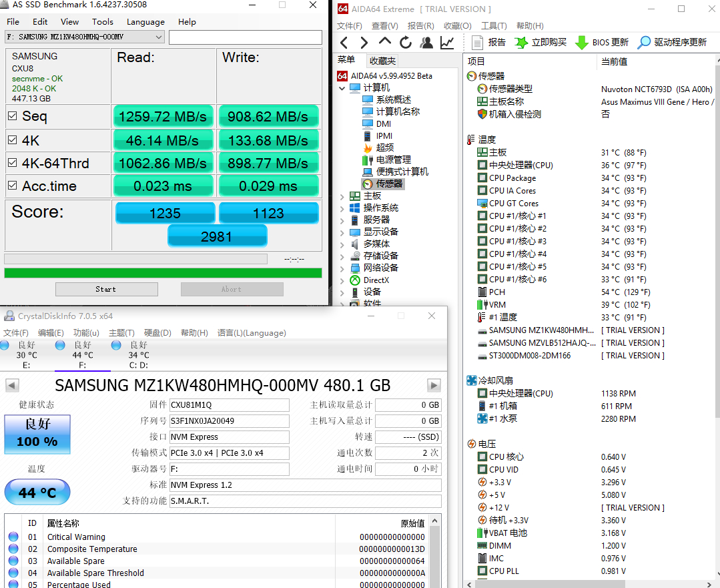720x588 pixels.
Task: Select 传感器 sensor tree item
Action: point(382,184)
